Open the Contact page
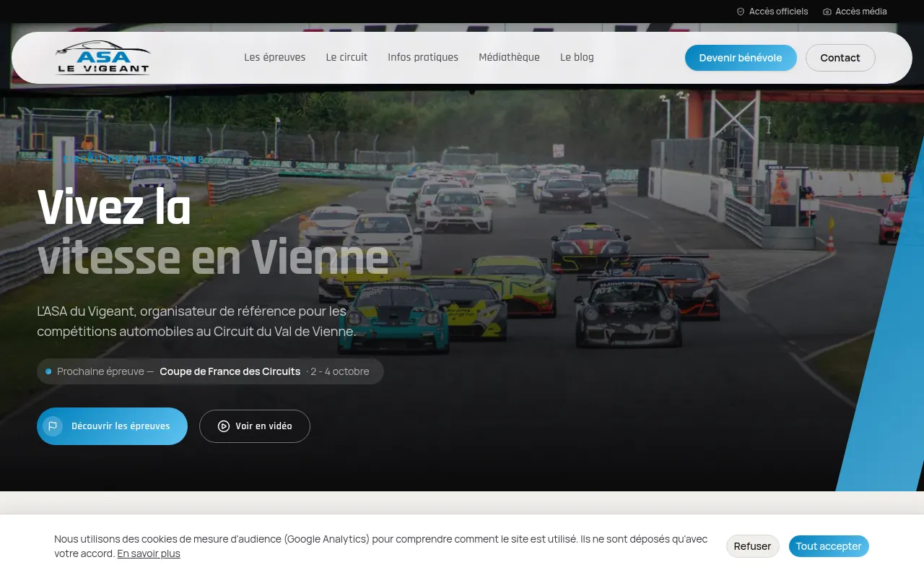 coord(840,58)
